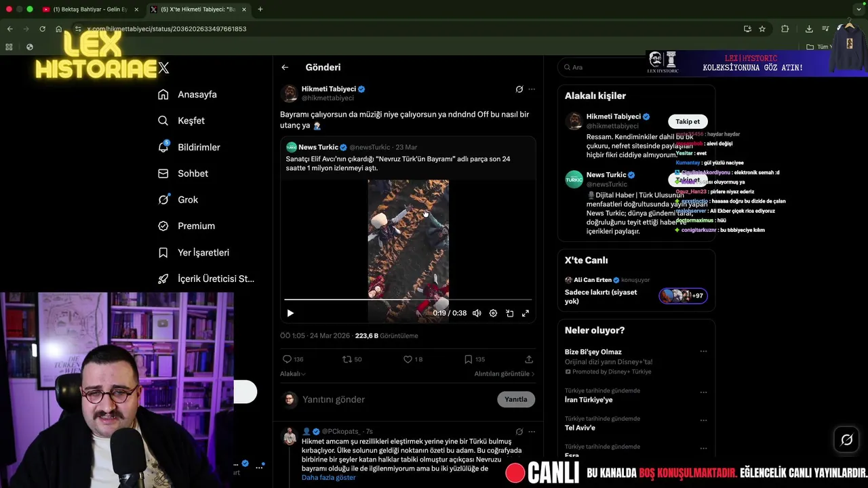Open options for Bize Bi'şey Olmaz promo
The image size is (868, 488).
[x=703, y=352]
